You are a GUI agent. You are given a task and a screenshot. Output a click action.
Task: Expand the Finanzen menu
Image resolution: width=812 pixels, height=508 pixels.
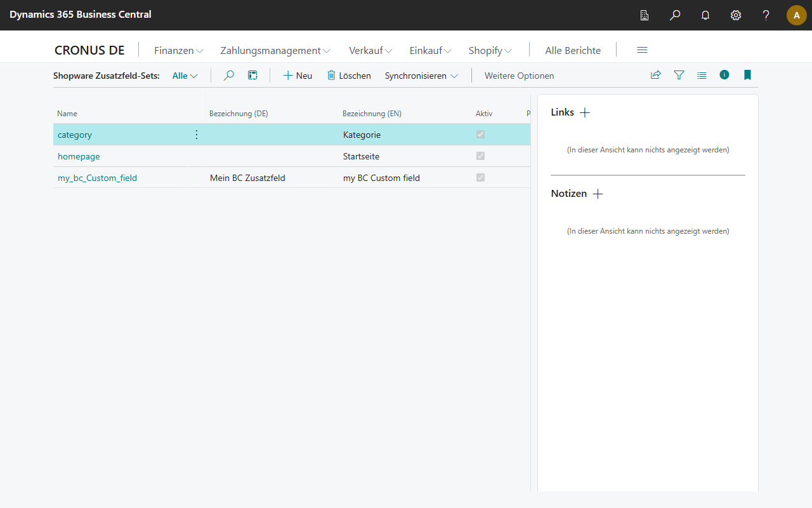pos(178,50)
